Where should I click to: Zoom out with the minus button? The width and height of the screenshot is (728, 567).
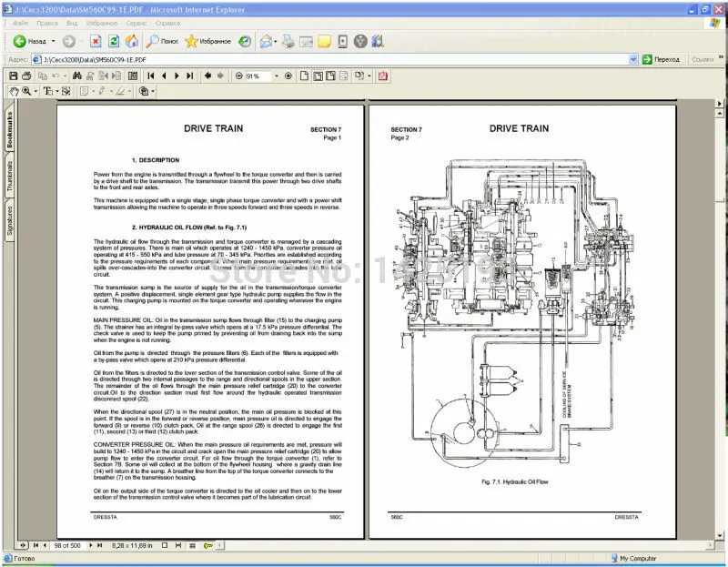[x=238, y=76]
